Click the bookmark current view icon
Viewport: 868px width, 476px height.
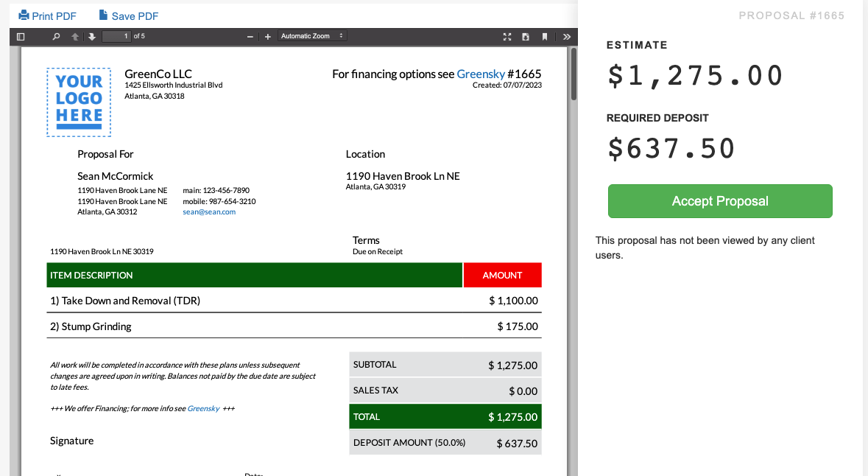click(x=545, y=36)
